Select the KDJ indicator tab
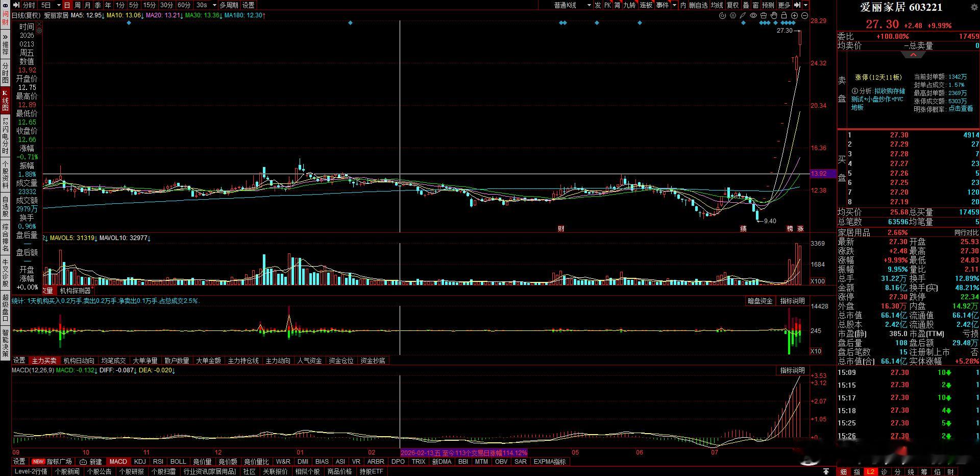Viewport: 980px width, 476px height. 139,462
